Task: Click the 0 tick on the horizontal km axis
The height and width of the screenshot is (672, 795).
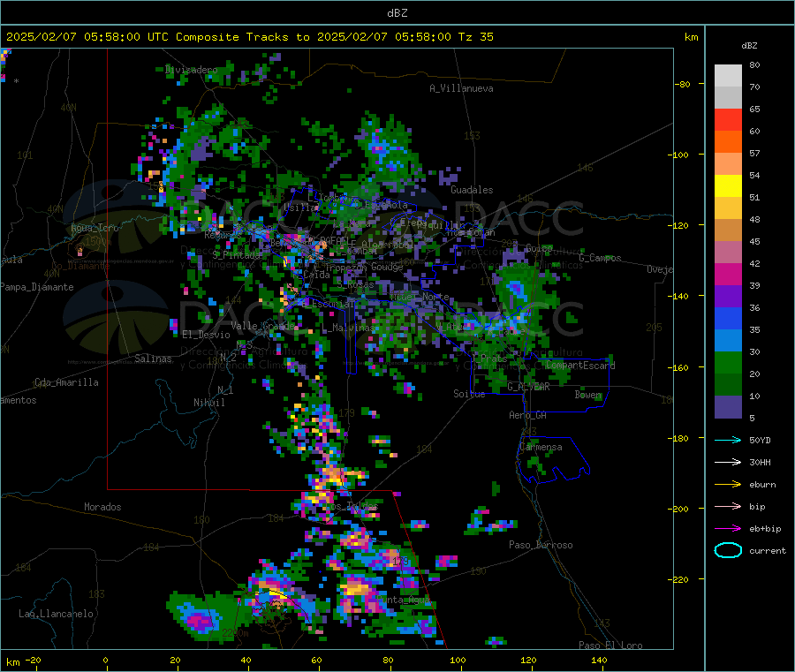Action: click(105, 660)
